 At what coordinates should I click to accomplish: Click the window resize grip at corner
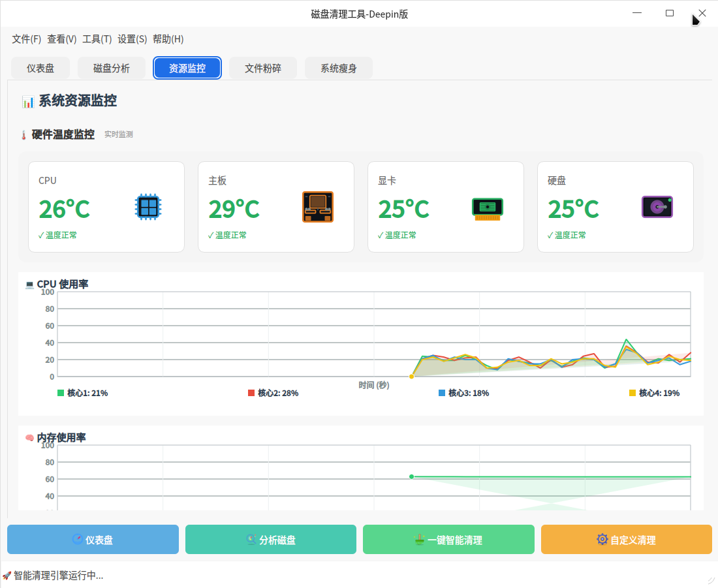coord(711,581)
